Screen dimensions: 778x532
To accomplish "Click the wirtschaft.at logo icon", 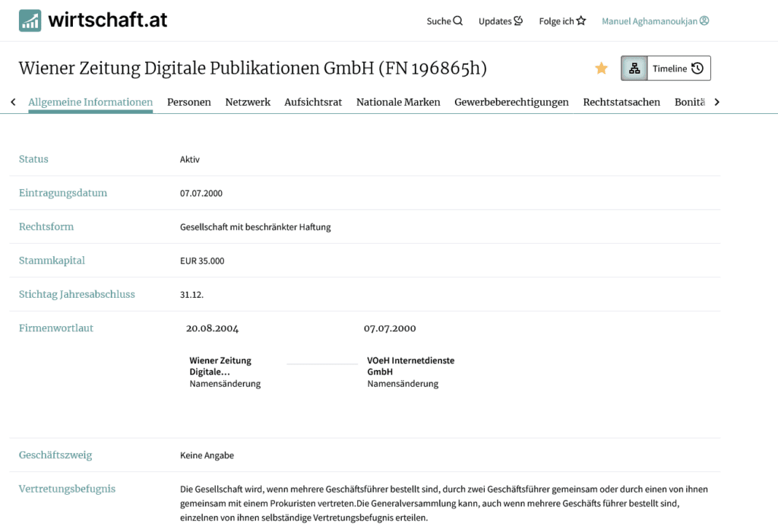I will click(30, 20).
